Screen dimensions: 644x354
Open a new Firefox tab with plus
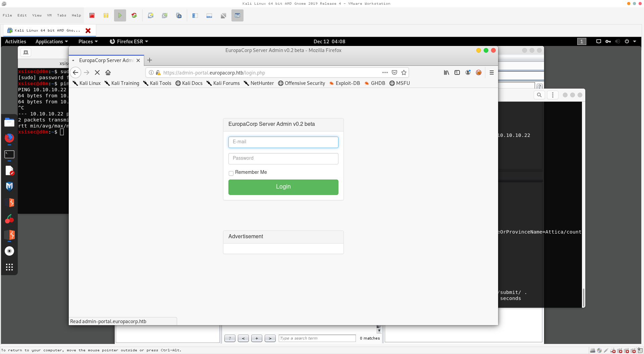coord(150,60)
